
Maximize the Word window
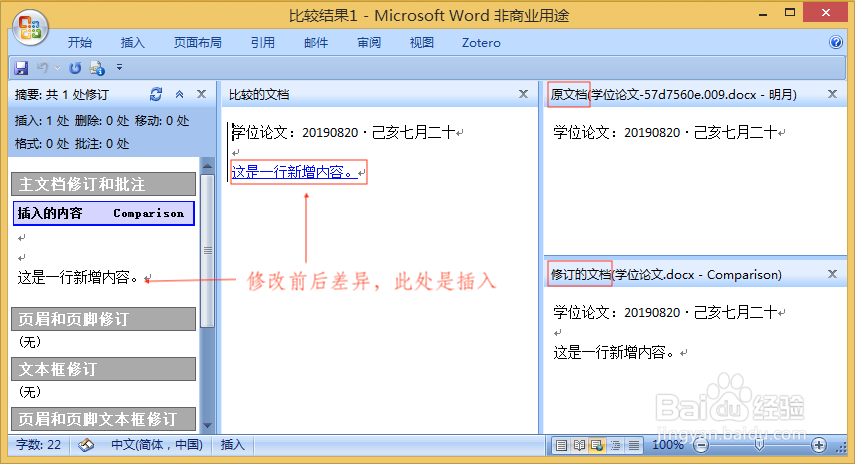(790, 13)
